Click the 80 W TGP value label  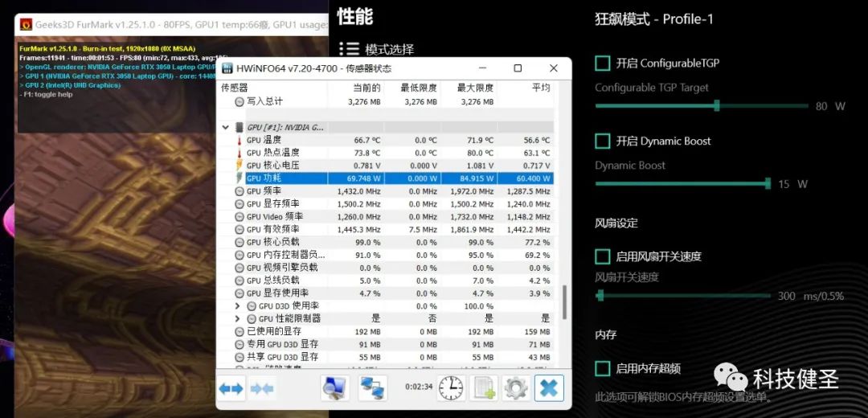(x=830, y=106)
